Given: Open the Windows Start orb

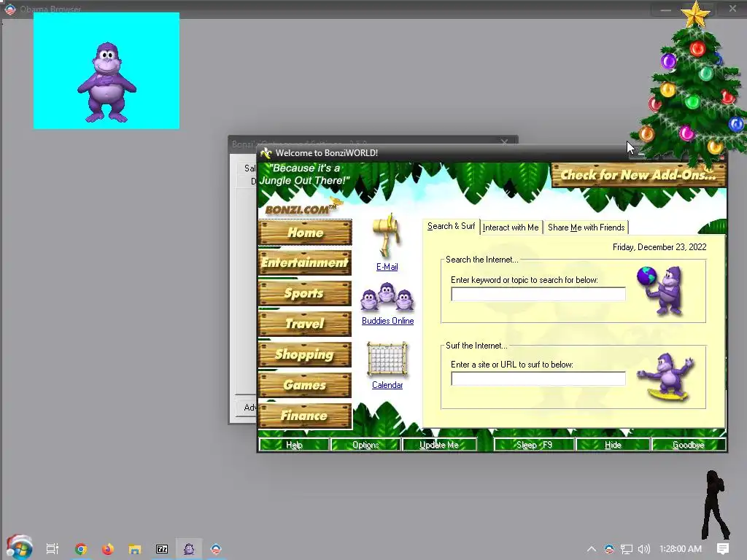Looking at the screenshot, I should tap(19, 548).
